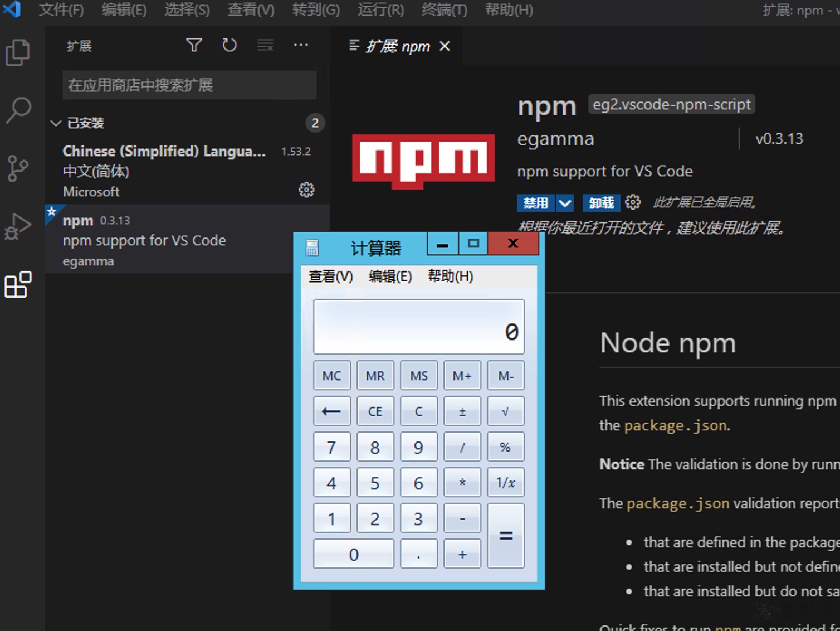840x631 pixels.
Task: Open the Run and Debug view
Action: 18,226
